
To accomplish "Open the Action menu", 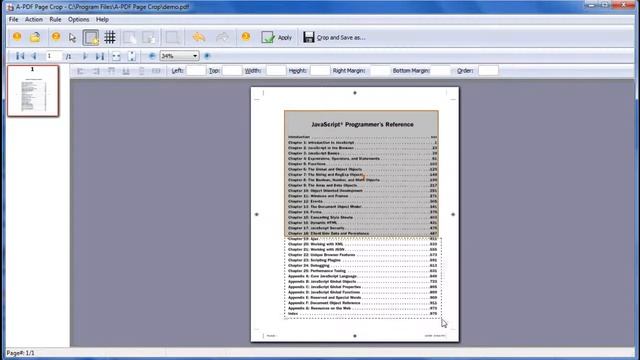I will click(33, 19).
